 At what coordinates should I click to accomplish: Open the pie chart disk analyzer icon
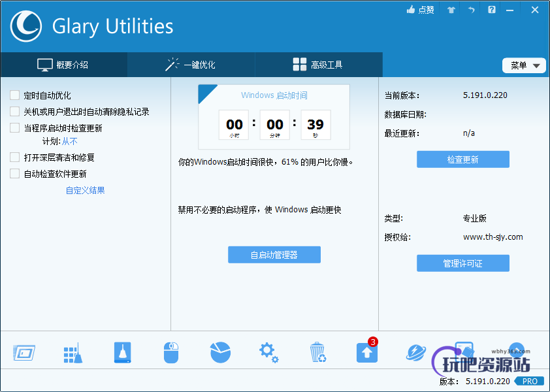[x=220, y=352]
